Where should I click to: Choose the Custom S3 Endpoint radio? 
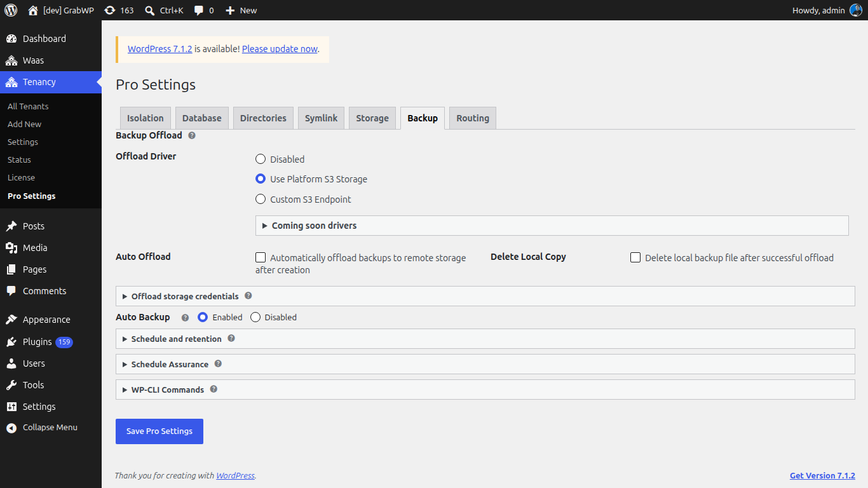click(261, 199)
